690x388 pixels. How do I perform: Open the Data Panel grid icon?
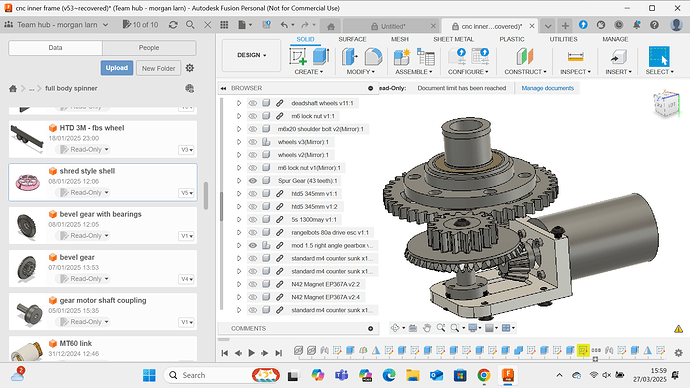click(x=224, y=25)
